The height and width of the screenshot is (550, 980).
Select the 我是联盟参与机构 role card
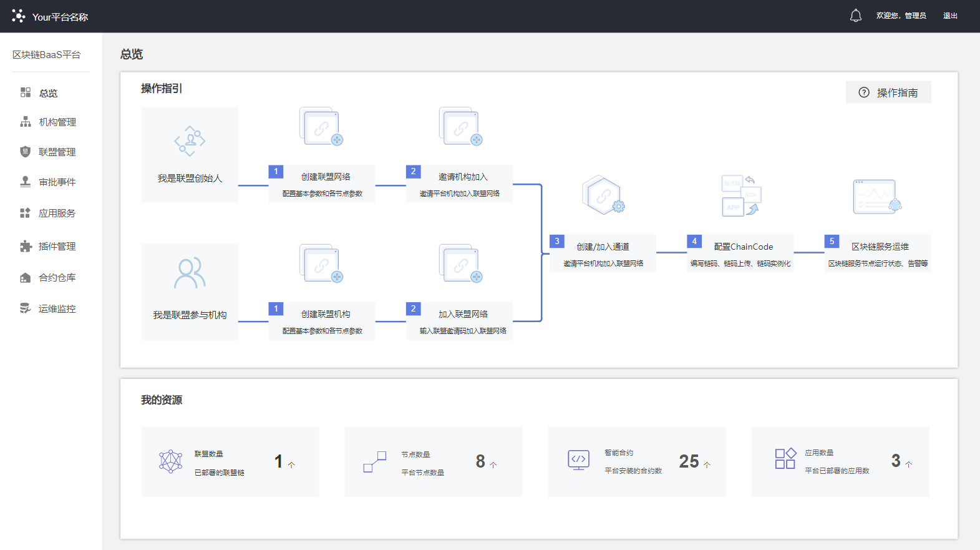pyautogui.click(x=190, y=292)
